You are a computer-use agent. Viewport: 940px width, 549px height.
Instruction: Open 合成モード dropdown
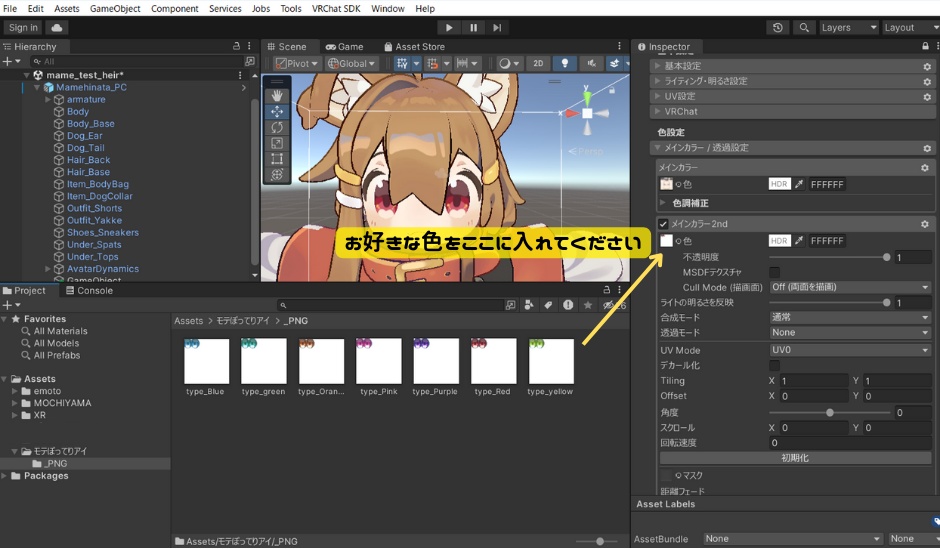pos(849,317)
